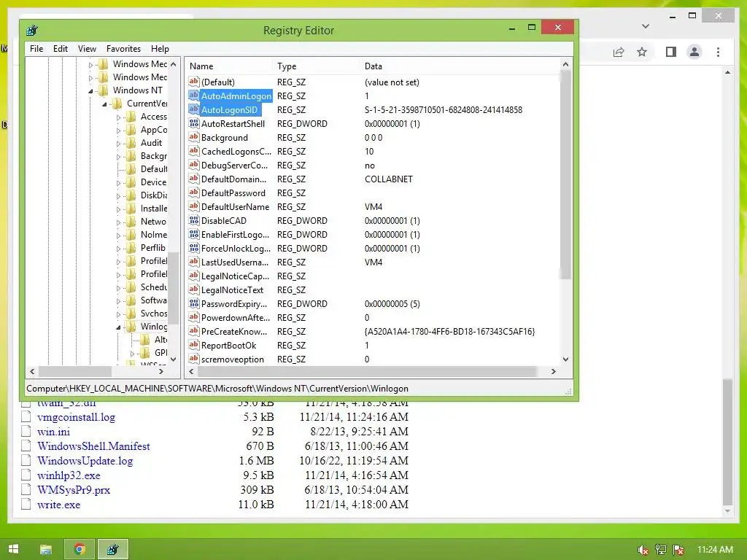Open the File menu in Registry Editor

[36, 49]
